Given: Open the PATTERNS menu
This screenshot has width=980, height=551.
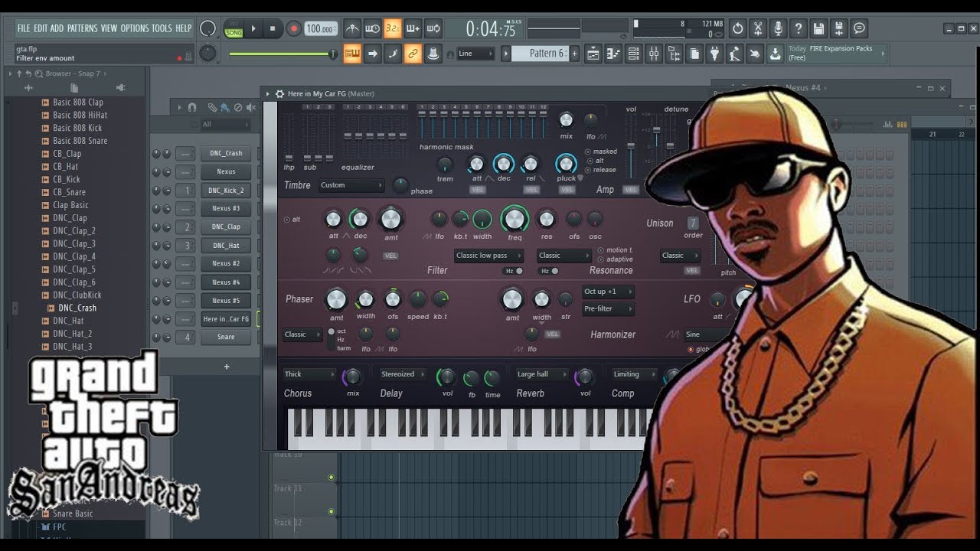Looking at the screenshot, I should coord(82,28).
